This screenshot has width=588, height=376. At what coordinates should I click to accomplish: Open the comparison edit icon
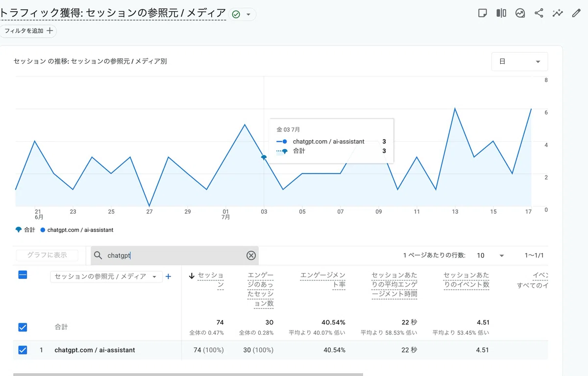501,13
